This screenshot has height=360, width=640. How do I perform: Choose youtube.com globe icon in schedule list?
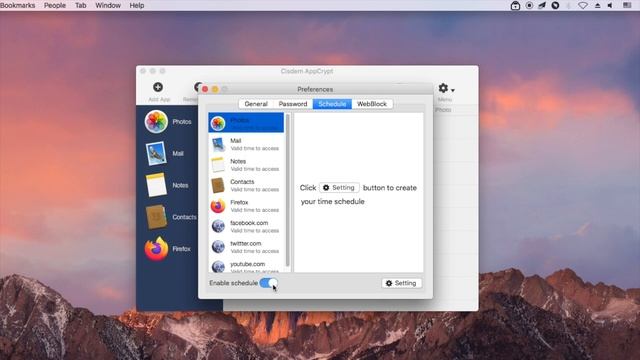click(218, 267)
